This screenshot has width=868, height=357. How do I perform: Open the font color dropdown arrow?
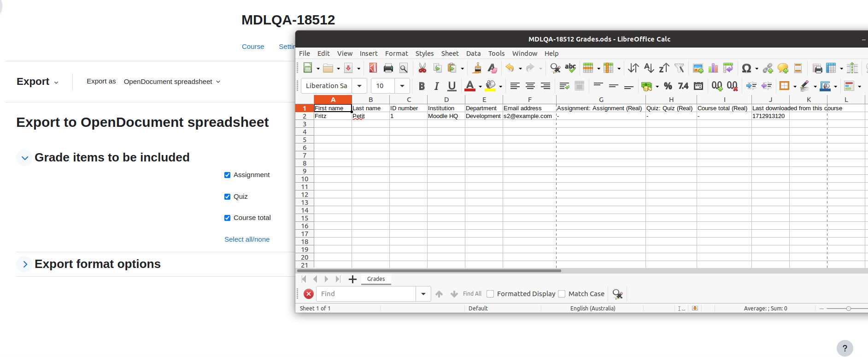(x=480, y=86)
